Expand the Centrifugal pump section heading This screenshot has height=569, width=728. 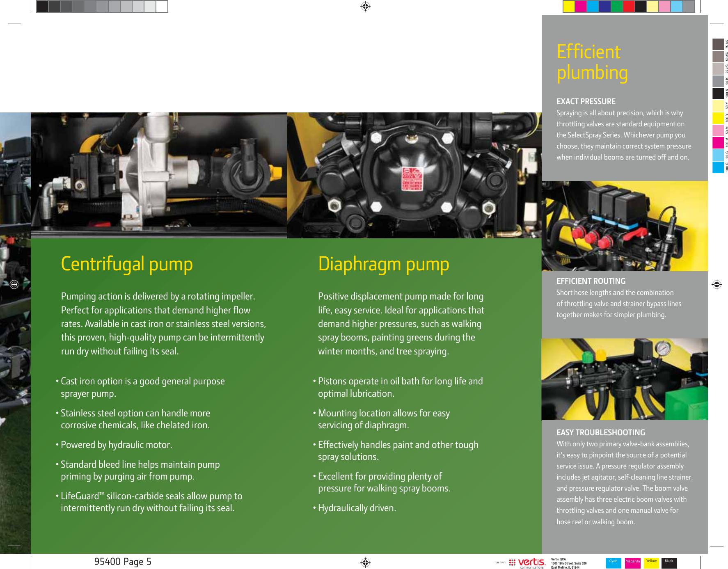point(127,264)
